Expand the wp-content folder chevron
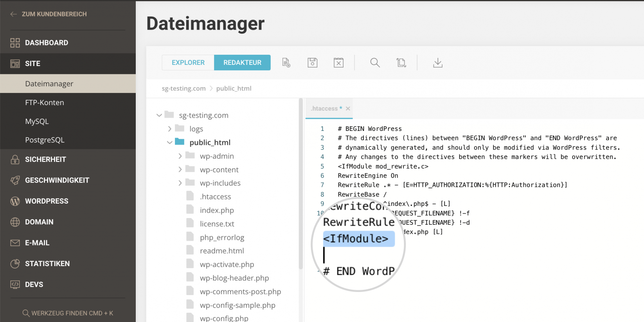This screenshot has width=644, height=322. point(180,169)
